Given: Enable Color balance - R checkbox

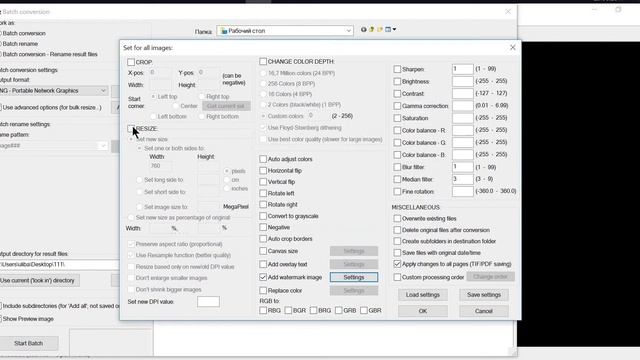Looking at the screenshot, I should click(x=397, y=131).
